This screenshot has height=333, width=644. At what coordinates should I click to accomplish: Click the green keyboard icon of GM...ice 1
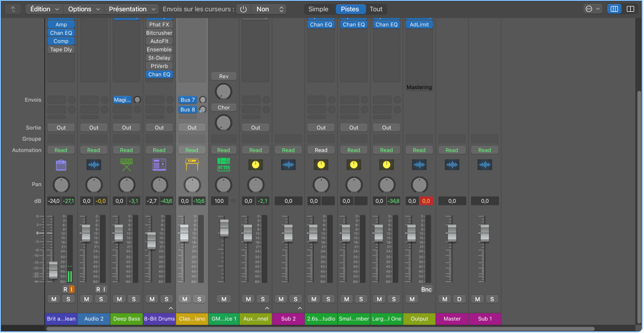224,165
